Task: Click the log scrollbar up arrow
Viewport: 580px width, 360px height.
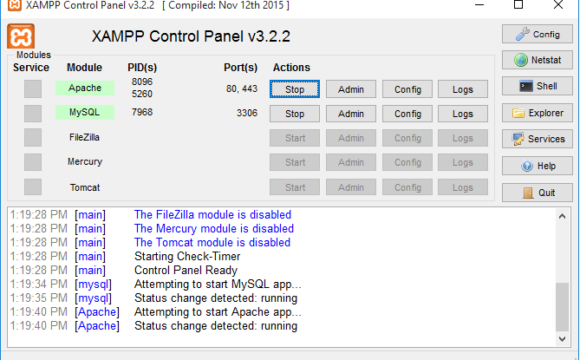Action: point(562,216)
